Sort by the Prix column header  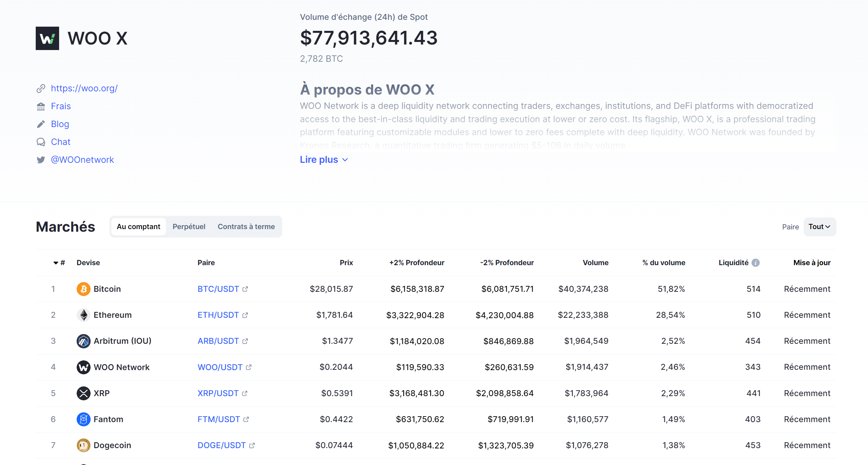click(x=346, y=263)
